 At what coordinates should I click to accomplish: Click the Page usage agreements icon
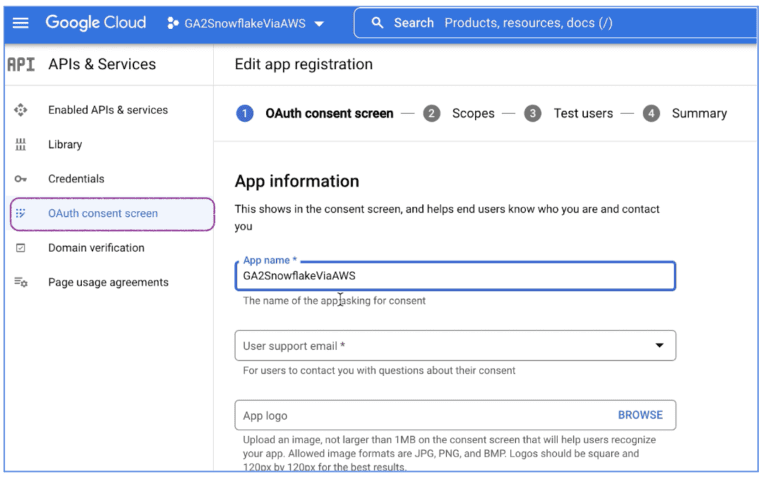(21, 282)
